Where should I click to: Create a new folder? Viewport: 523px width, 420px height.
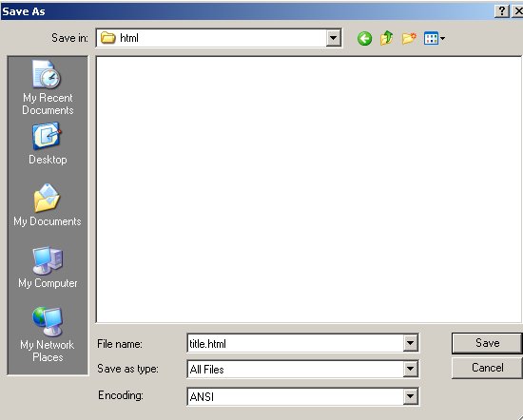[409, 38]
